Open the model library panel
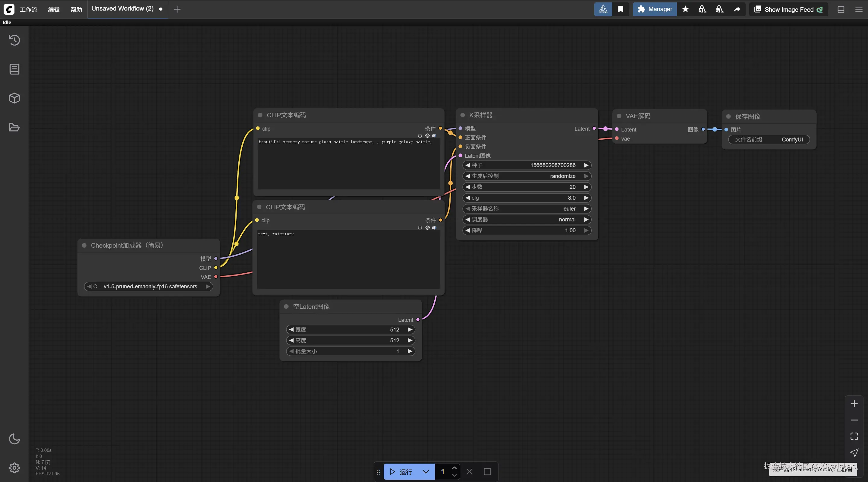This screenshot has height=482, width=868. tap(14, 98)
